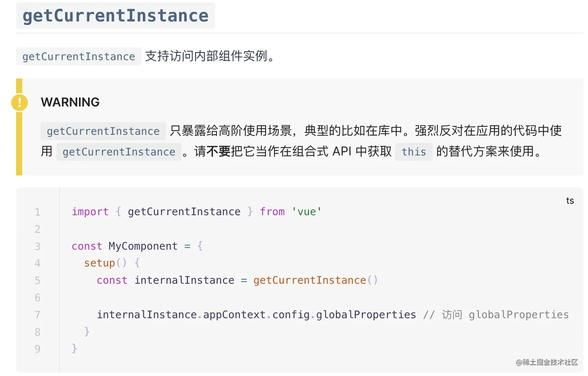This screenshot has width=588, height=376.
Task: Click the import keyword on line 1
Action: point(90,212)
